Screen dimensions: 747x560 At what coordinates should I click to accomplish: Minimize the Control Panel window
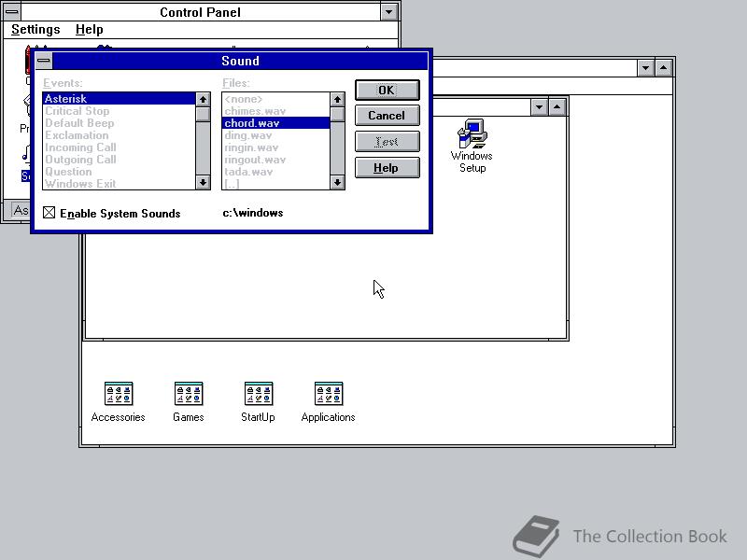tap(388, 12)
